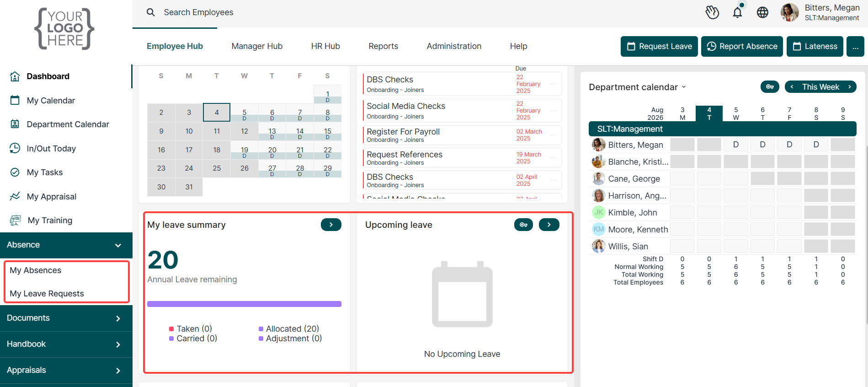Open the Reports tab
The image size is (868, 387).
[383, 46]
